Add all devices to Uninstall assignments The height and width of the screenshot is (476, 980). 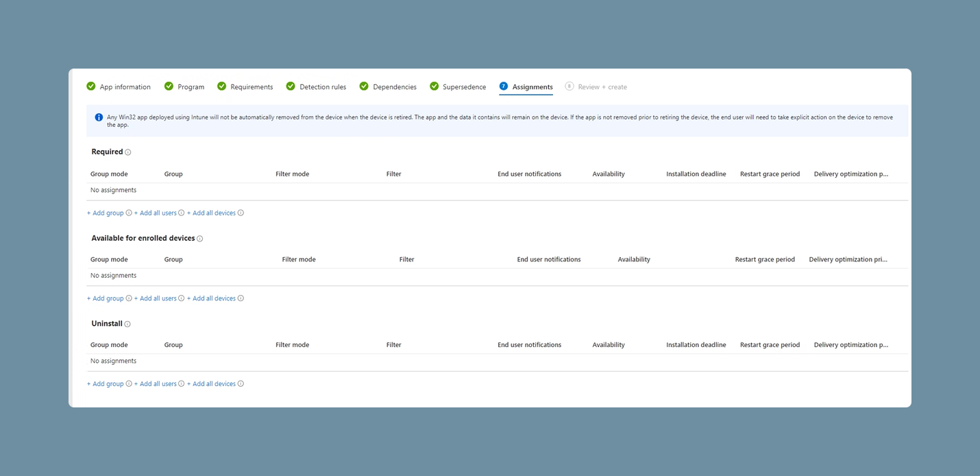coord(211,384)
